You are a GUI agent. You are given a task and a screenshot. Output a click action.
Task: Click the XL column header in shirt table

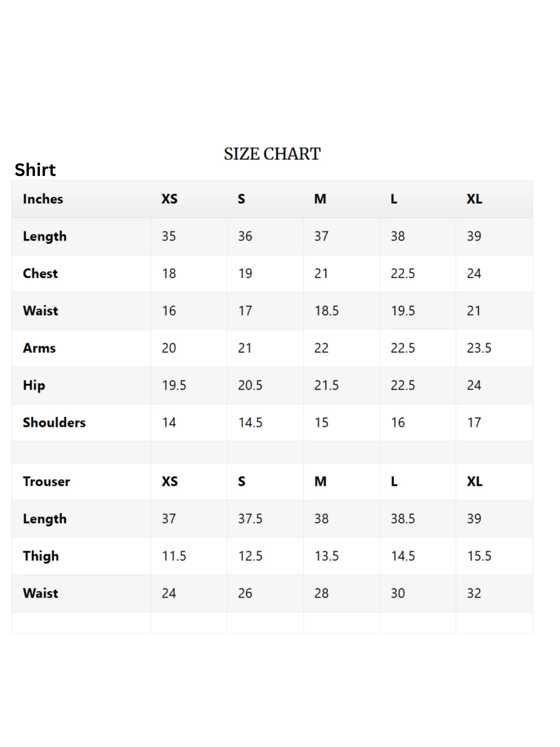475,199
